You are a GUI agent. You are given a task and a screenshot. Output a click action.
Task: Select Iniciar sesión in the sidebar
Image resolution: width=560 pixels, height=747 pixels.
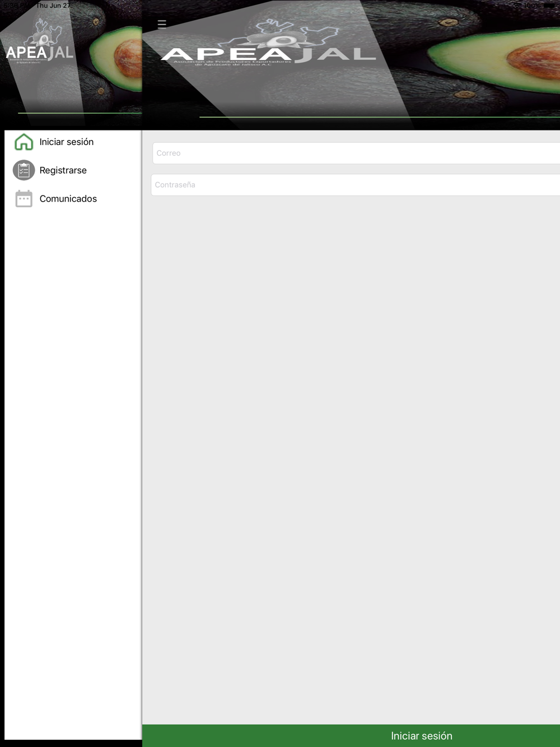point(66,142)
